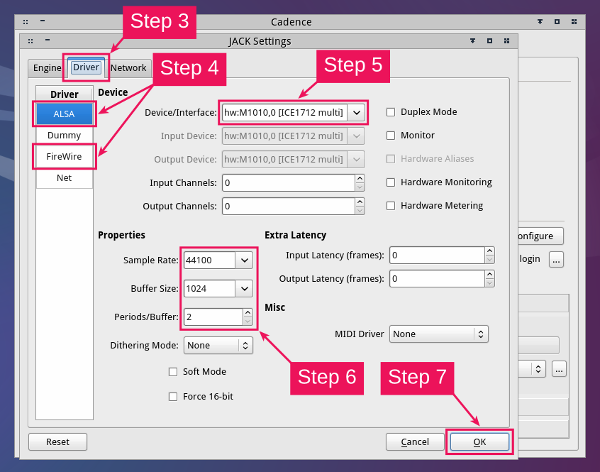Click the Reset button

pos(58,442)
